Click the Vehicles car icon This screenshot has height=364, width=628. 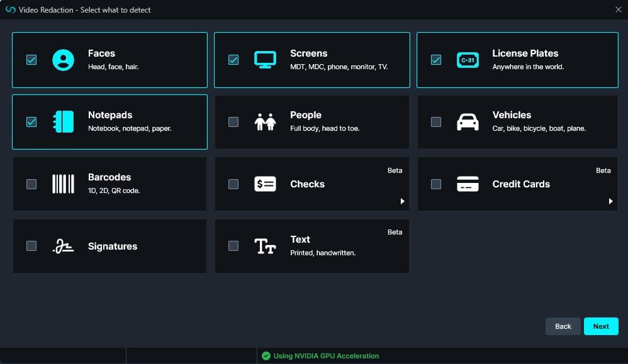point(468,121)
